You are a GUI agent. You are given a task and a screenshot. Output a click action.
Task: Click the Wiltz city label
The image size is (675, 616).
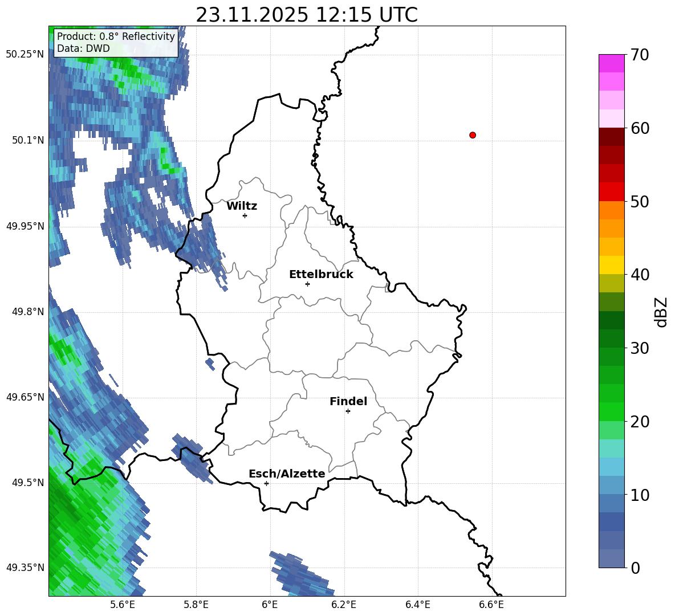[x=242, y=206]
